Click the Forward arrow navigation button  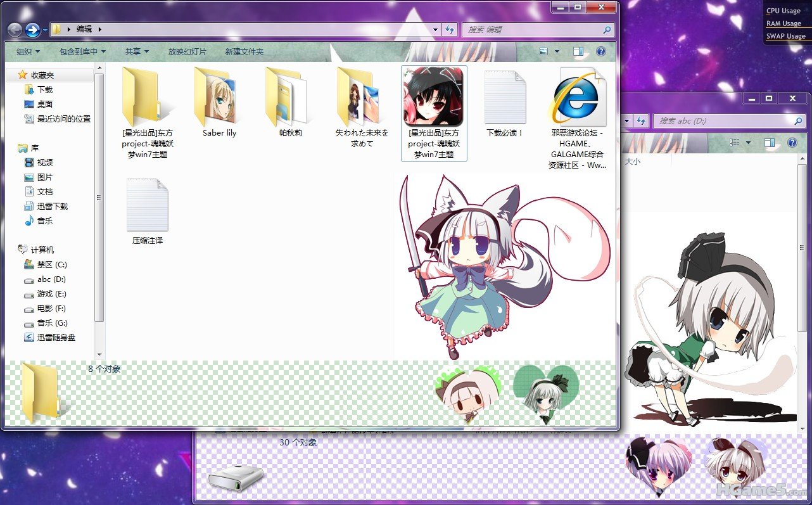point(32,30)
